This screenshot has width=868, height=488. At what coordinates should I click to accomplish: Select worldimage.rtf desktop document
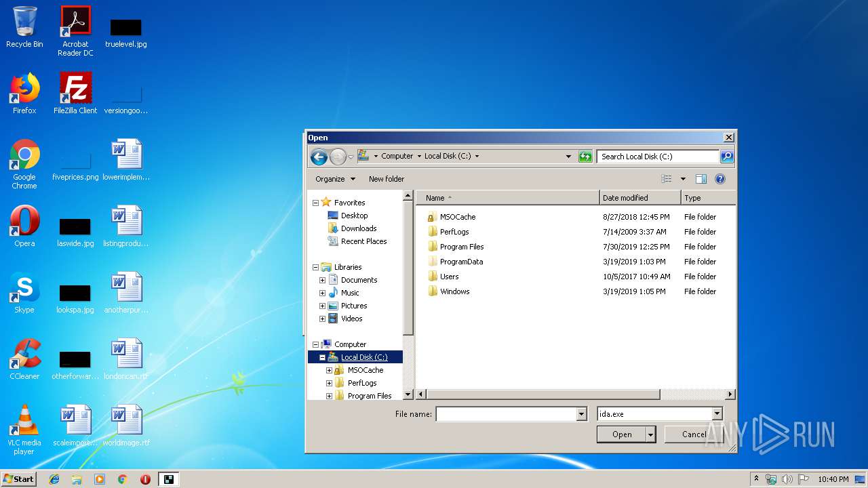pos(126,426)
